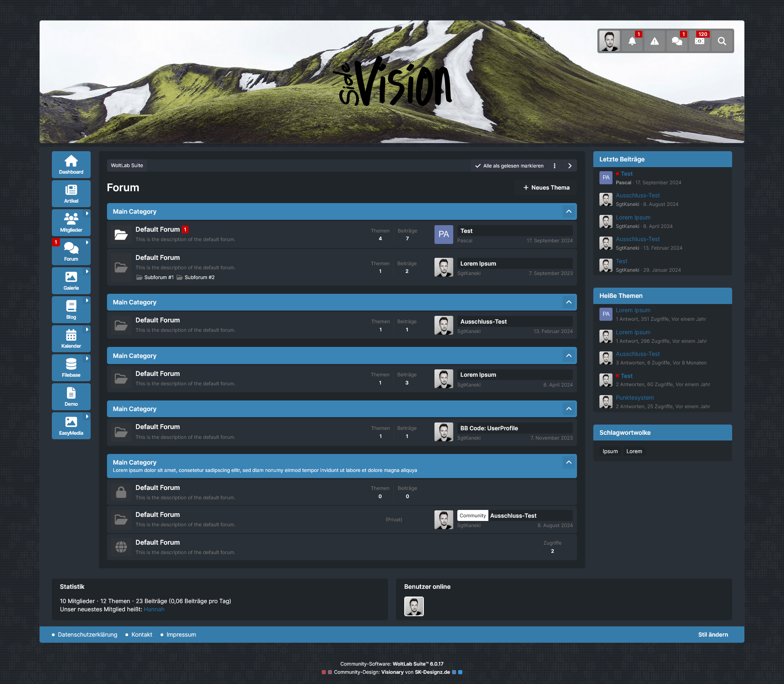Image resolution: width=784 pixels, height=684 pixels.
Task: Click the search magnifier icon
Action: 722,41
